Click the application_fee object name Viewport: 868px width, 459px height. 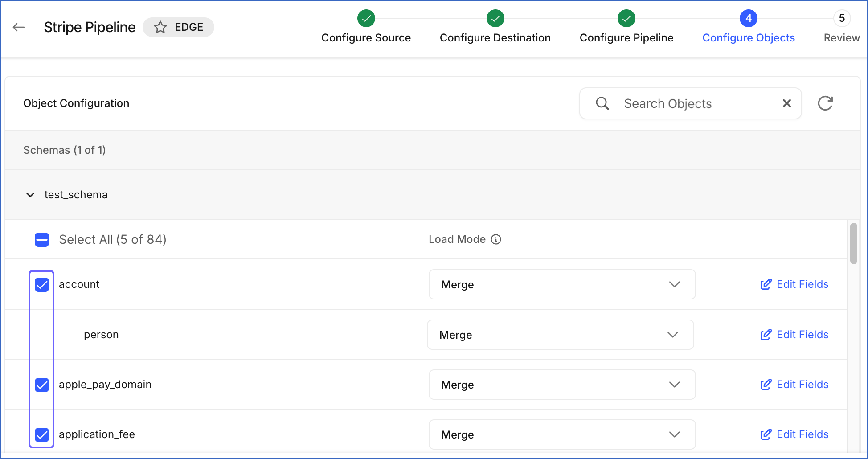tap(97, 434)
